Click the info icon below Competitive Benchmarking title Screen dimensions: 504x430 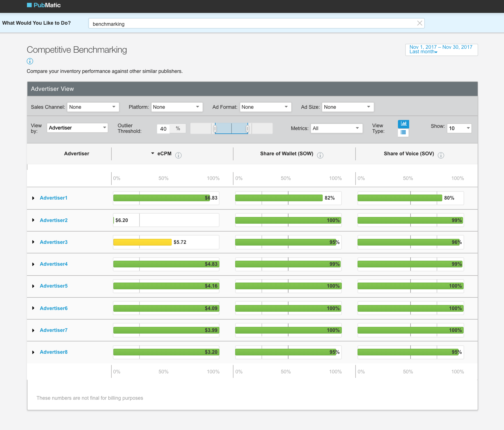coord(30,61)
